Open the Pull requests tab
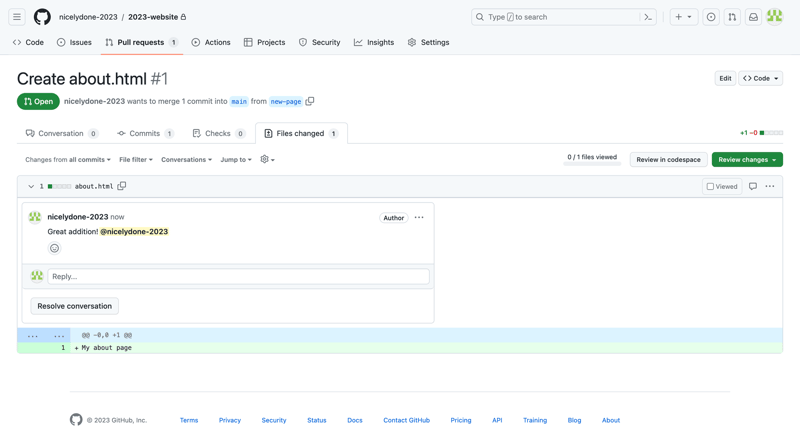Screen dimensions: 800x442 (141, 42)
